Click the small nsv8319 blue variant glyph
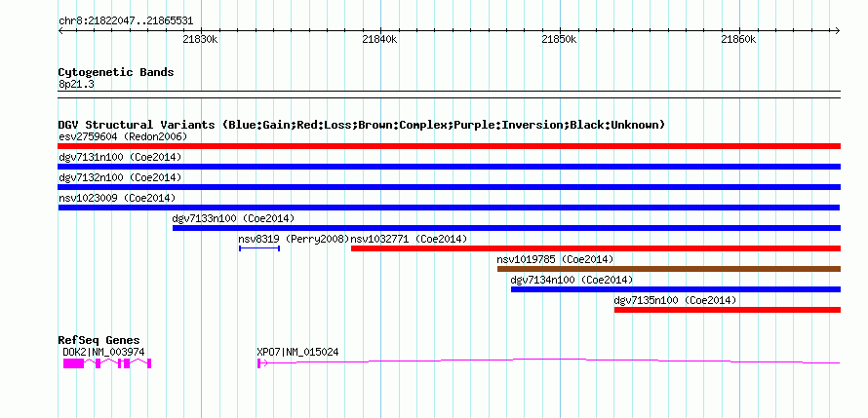 259,248
